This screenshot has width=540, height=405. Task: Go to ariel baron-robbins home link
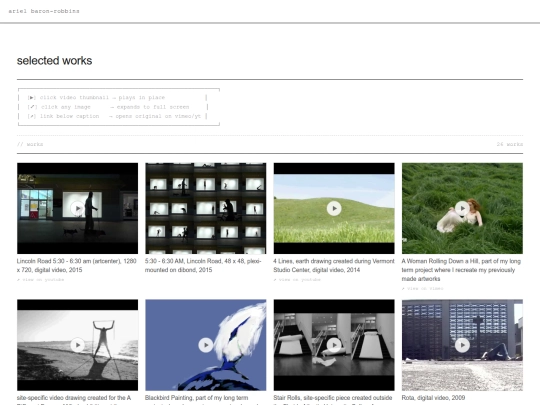coord(44,11)
